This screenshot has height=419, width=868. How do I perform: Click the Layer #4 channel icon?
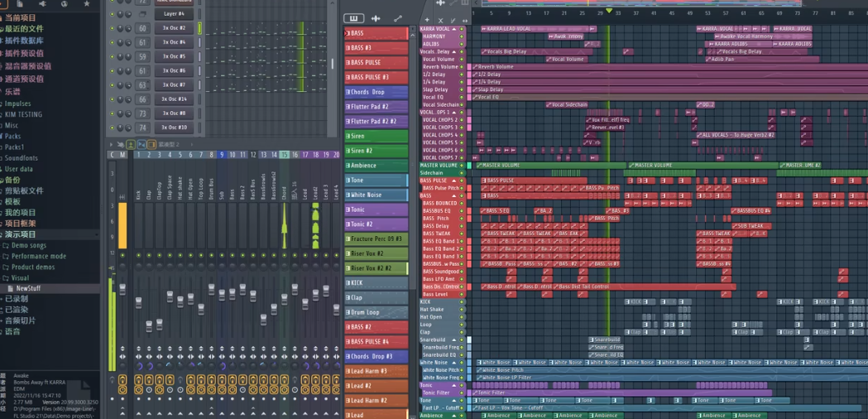tap(142, 14)
